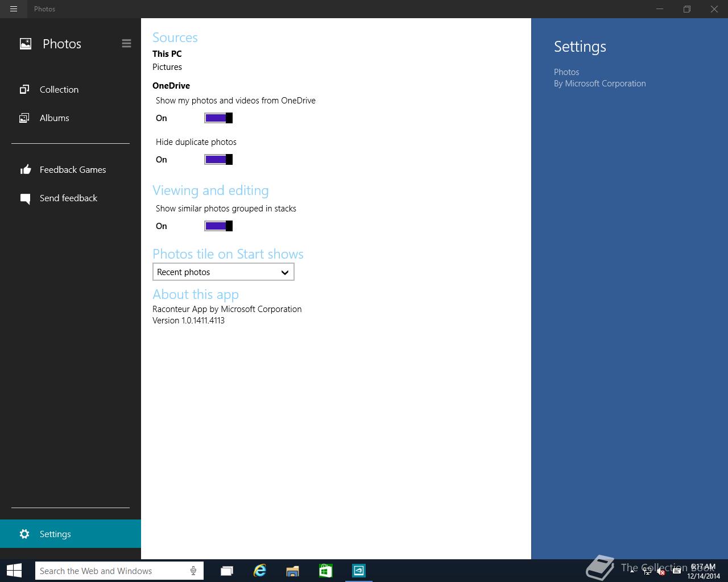Click Raconteur App by Microsoft Corporation text
Image resolution: width=728 pixels, height=582 pixels.
pos(227,309)
